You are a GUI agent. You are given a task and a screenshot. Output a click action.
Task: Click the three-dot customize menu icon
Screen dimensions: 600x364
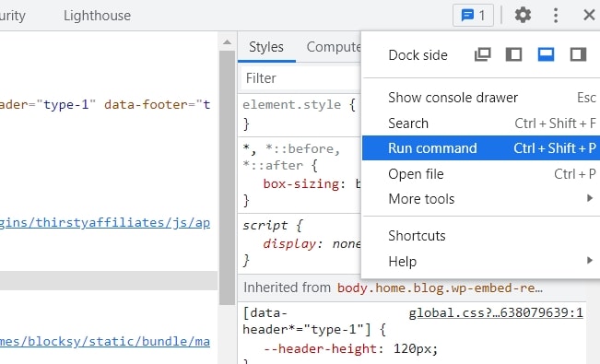(x=556, y=16)
